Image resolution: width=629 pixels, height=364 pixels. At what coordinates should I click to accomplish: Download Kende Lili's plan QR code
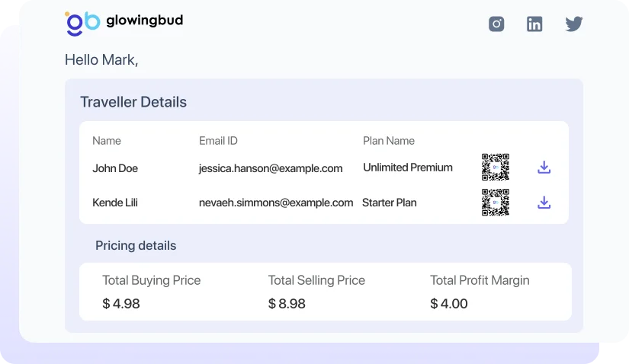[544, 203]
